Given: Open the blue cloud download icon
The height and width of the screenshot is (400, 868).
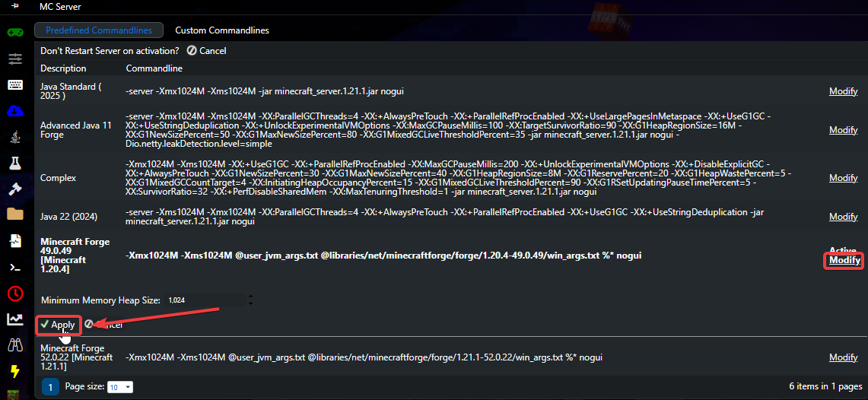Looking at the screenshot, I should point(15,111).
